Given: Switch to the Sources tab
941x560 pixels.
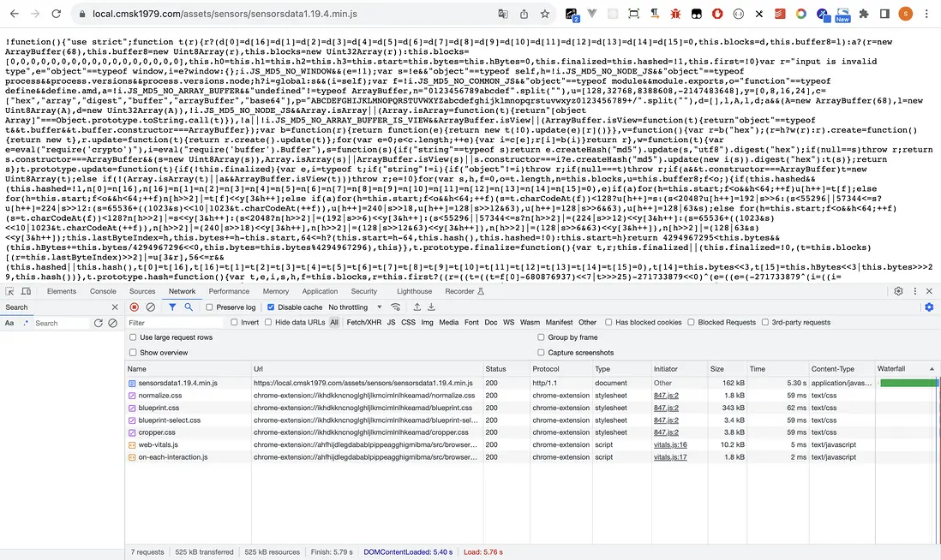Looking at the screenshot, I should pos(142,291).
